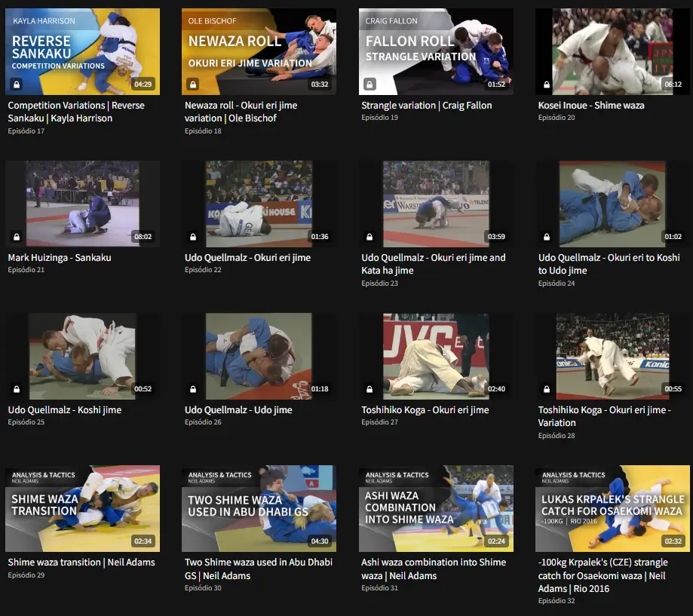Open Strangle variation Craig Fallon title link

pos(427,105)
